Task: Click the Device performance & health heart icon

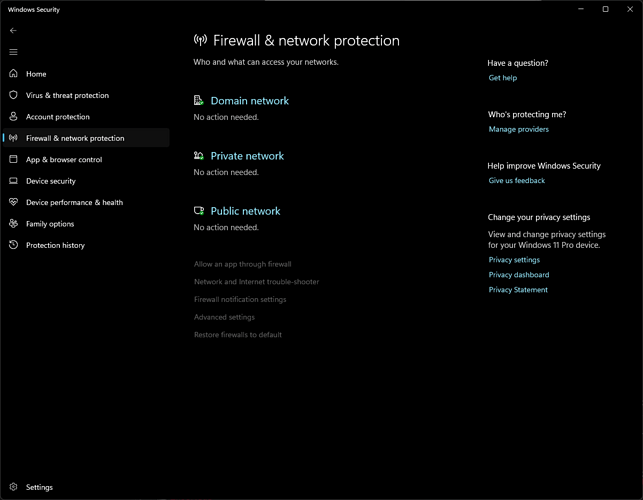Action: point(13,202)
